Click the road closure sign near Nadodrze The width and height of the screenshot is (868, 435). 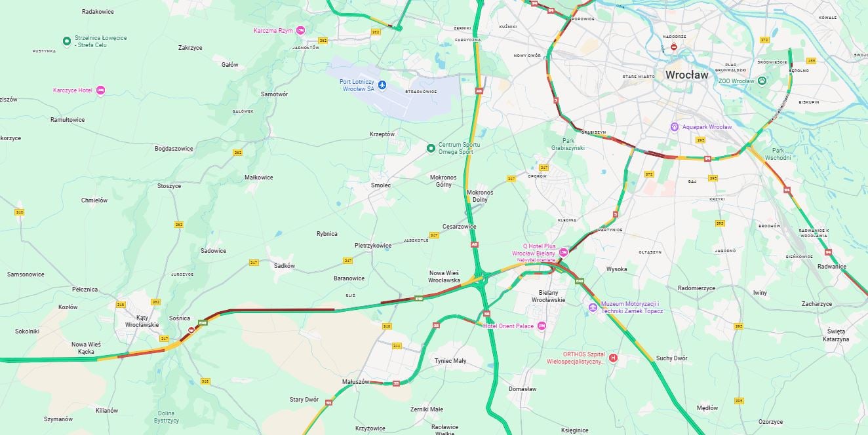coord(674,47)
